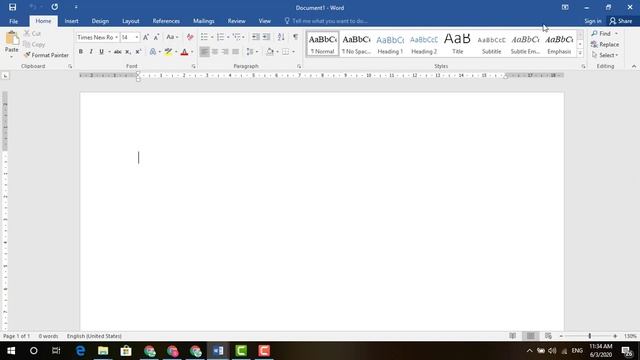The height and width of the screenshot is (360, 640).
Task: Click the Numbering list icon
Action: click(x=220, y=37)
